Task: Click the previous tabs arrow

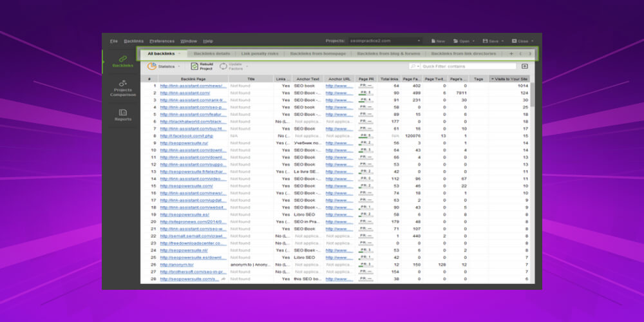Action: click(x=520, y=53)
